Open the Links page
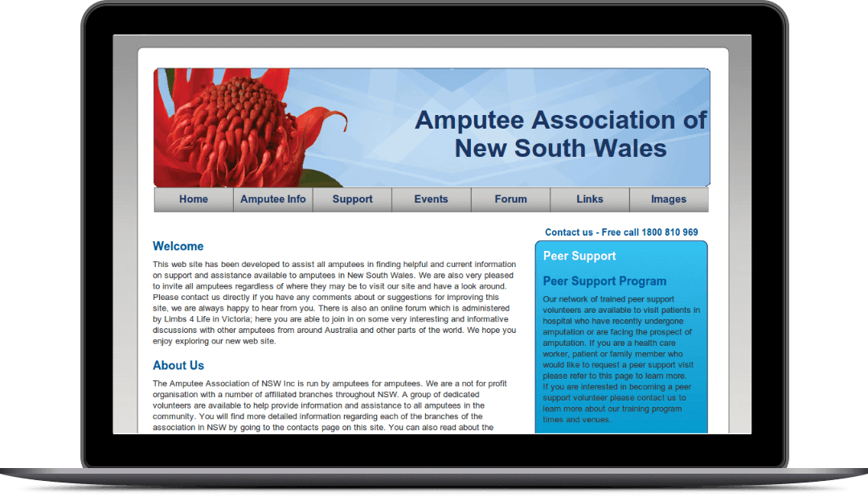The image size is (868, 497). click(589, 199)
